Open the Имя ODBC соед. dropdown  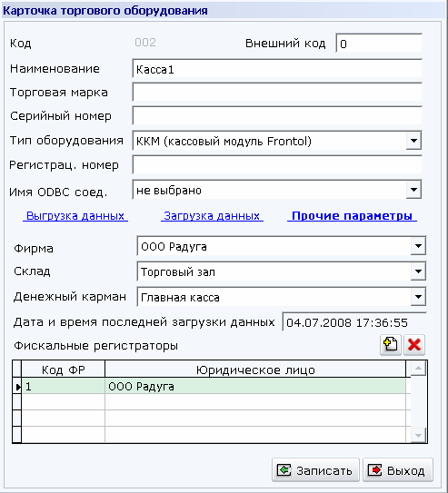click(x=413, y=190)
